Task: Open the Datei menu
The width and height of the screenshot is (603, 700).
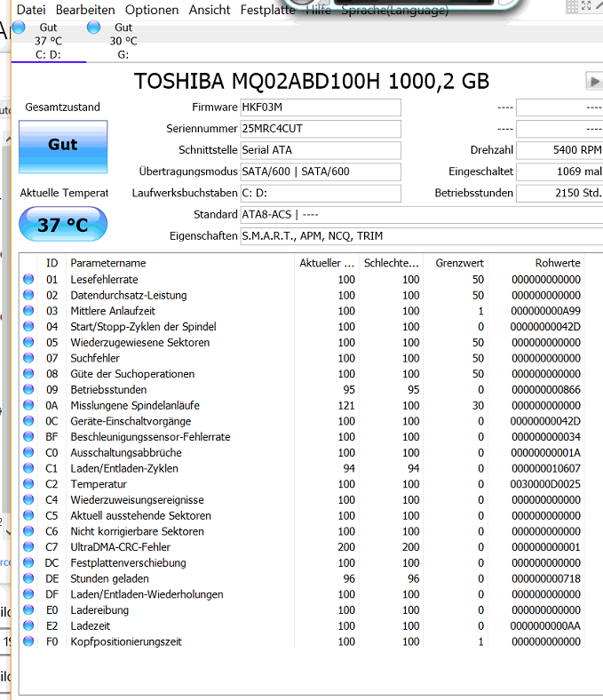Action: pos(31,10)
